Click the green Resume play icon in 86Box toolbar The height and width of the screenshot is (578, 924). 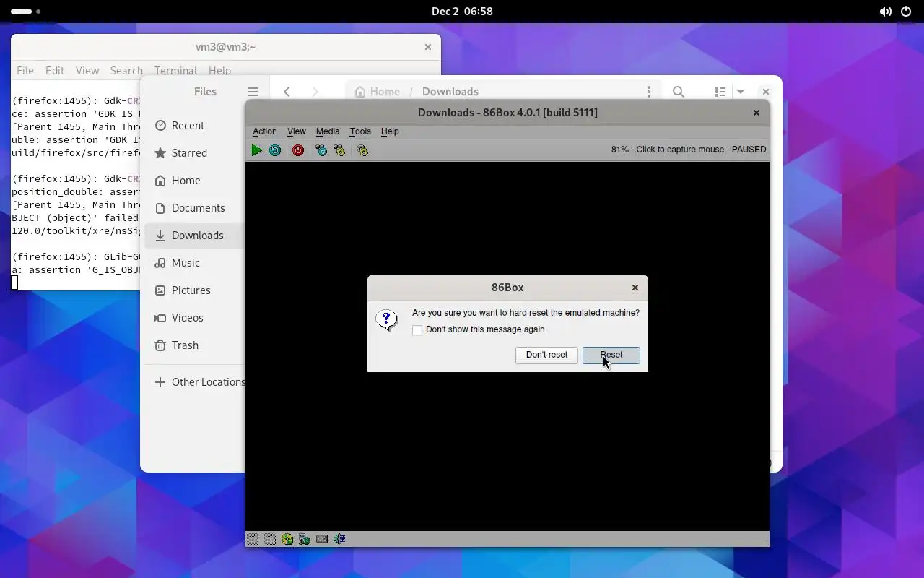pyautogui.click(x=256, y=150)
